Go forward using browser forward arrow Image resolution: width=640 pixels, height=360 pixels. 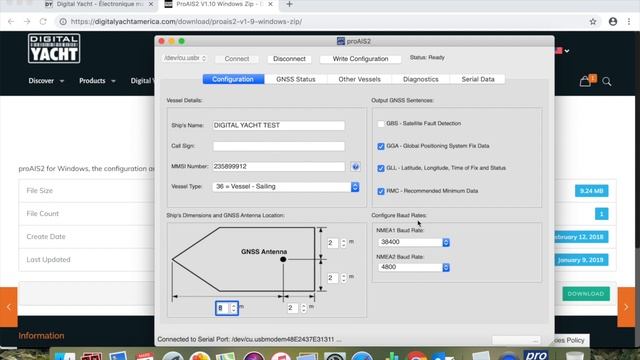[x=27, y=22]
